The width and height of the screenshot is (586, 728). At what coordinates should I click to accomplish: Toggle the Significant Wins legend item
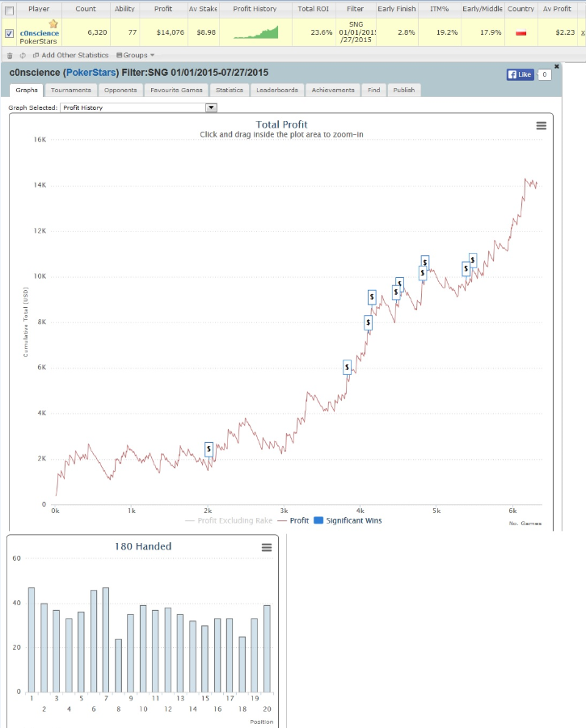pyautogui.click(x=348, y=521)
